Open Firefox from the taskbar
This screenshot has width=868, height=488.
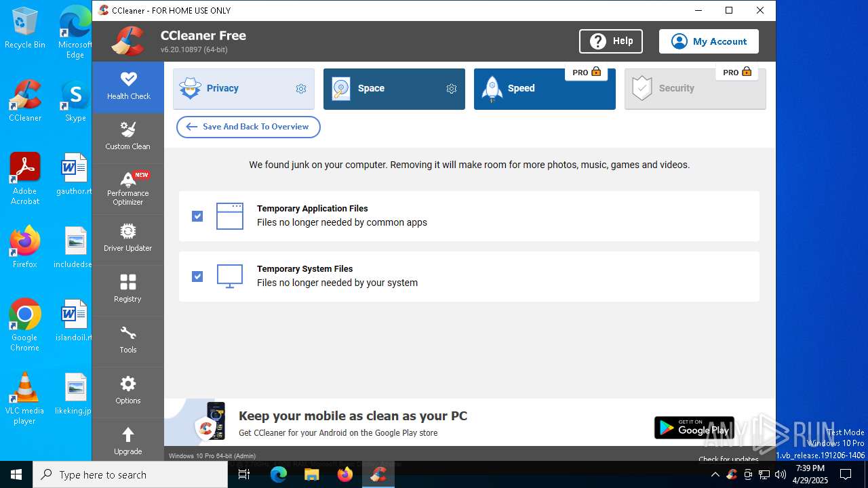(345, 474)
